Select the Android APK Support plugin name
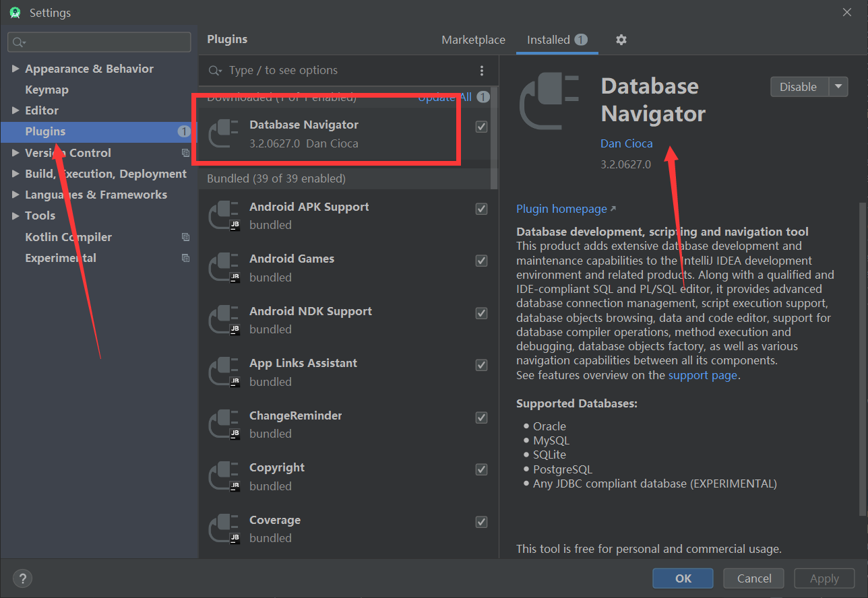This screenshot has height=598, width=868. point(309,207)
